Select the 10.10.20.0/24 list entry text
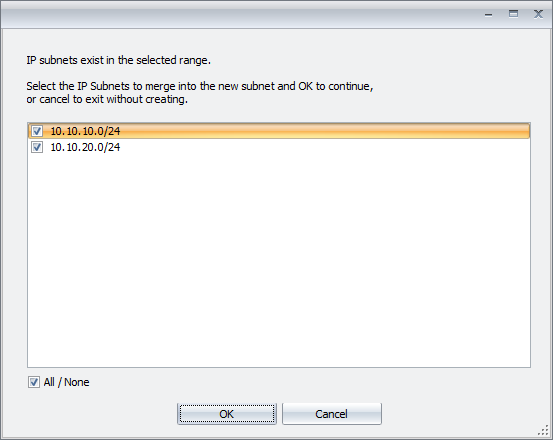This screenshot has width=553, height=440. coord(85,147)
